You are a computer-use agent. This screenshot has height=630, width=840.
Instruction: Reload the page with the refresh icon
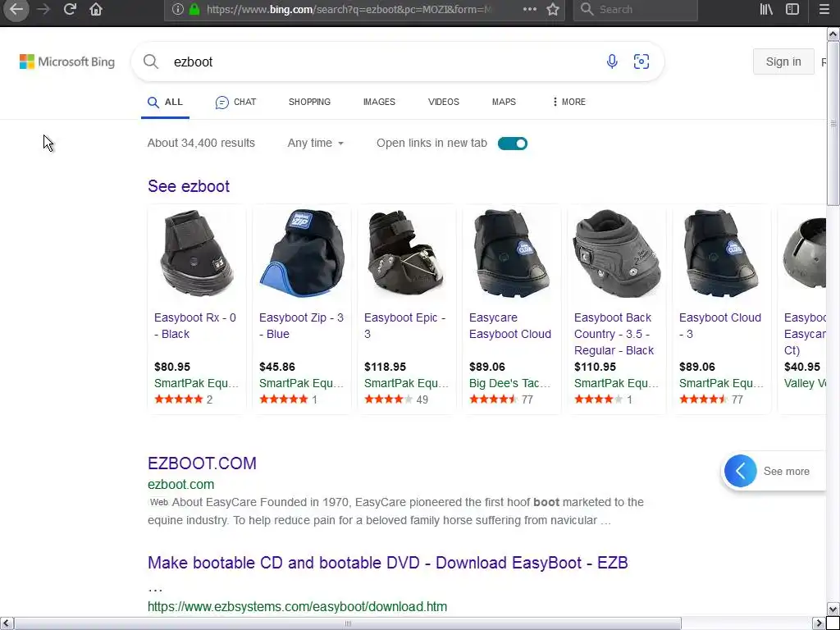[x=70, y=9]
